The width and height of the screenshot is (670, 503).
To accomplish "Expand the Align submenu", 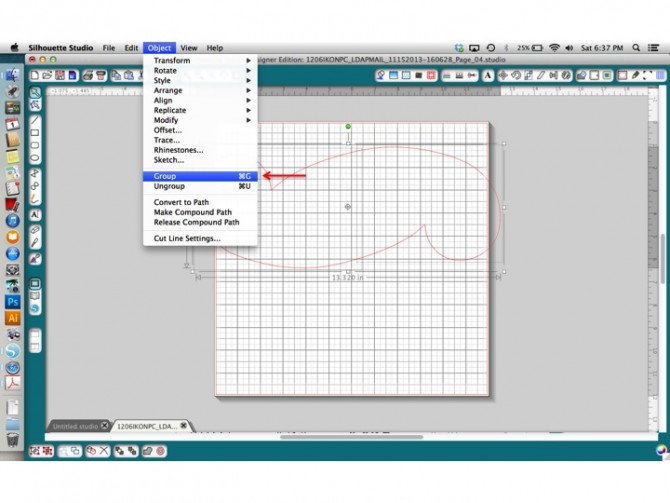I will (200, 100).
